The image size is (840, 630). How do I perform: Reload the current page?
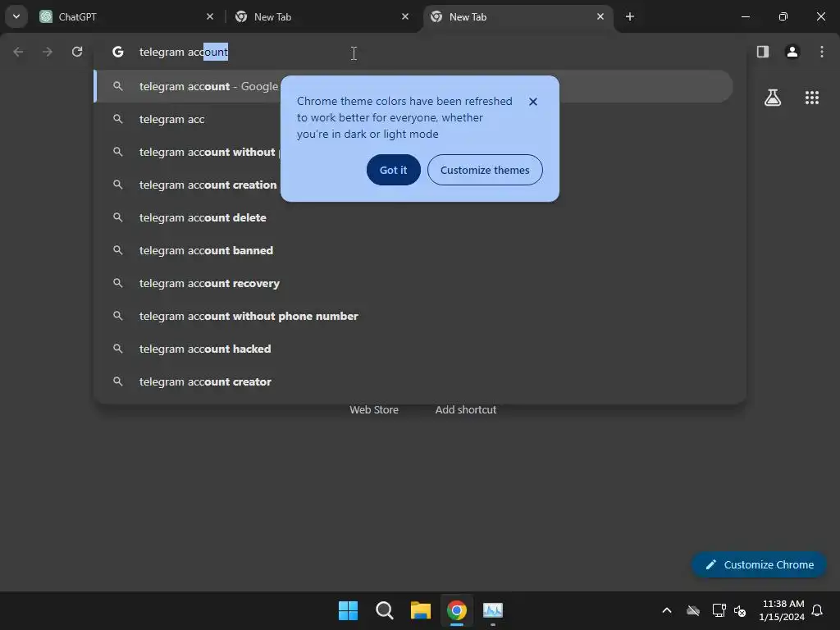coord(77,52)
